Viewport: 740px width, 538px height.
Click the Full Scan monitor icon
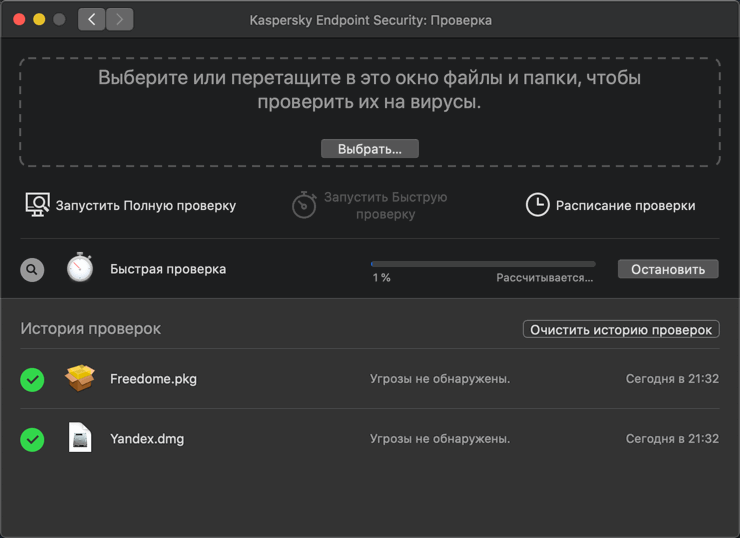(x=37, y=205)
